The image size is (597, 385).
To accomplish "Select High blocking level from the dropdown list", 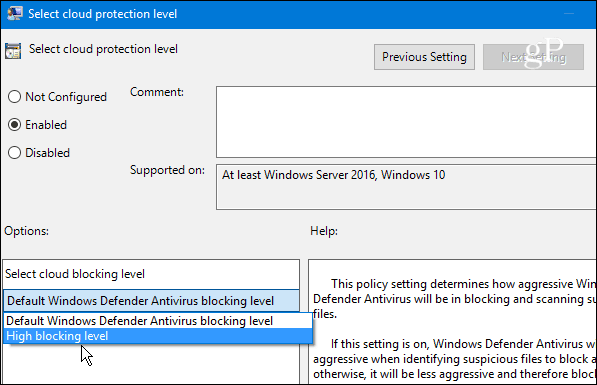I will (x=158, y=336).
